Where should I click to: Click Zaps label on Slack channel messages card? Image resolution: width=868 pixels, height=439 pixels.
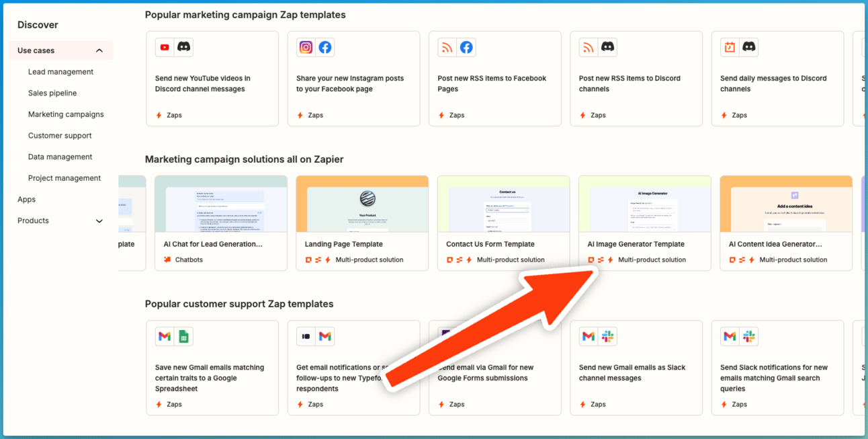pos(598,405)
